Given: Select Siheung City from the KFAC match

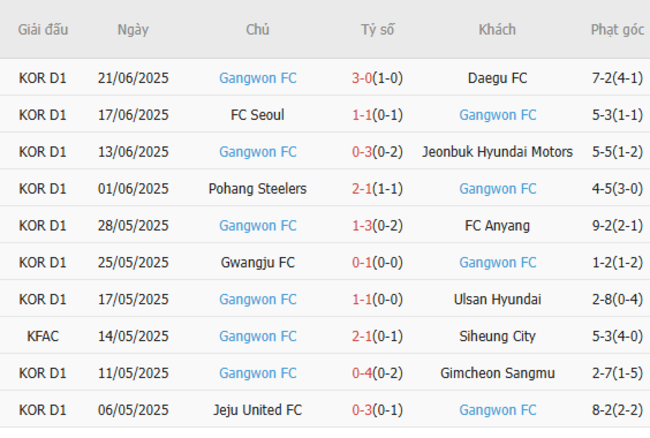Looking at the screenshot, I should (497, 337).
